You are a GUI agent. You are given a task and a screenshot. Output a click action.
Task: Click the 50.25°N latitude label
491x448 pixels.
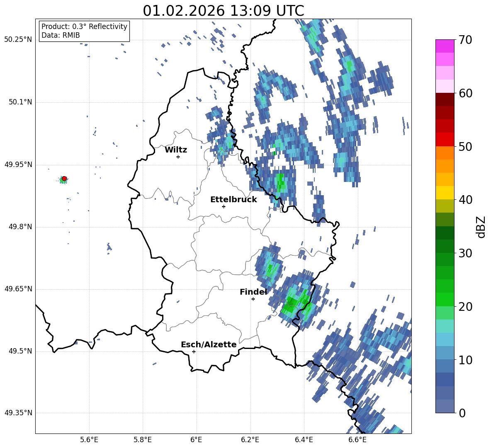(18, 40)
